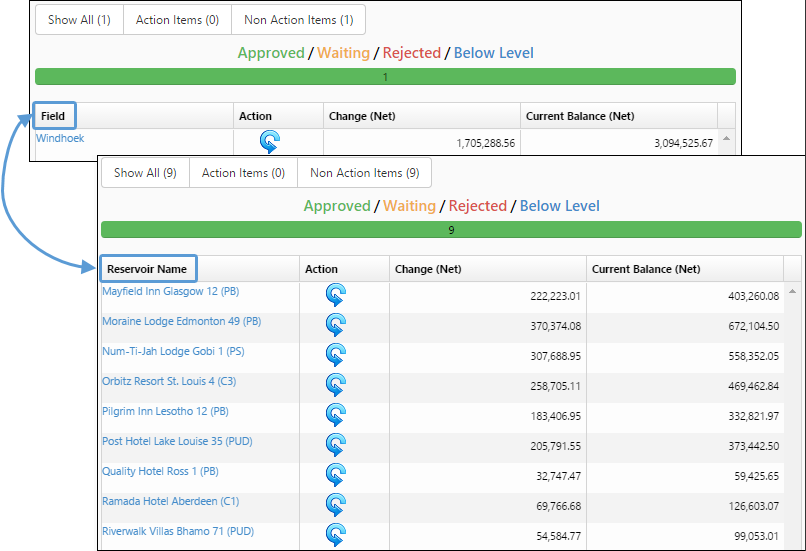Click the 403,260.08 balance value

[x=754, y=297]
